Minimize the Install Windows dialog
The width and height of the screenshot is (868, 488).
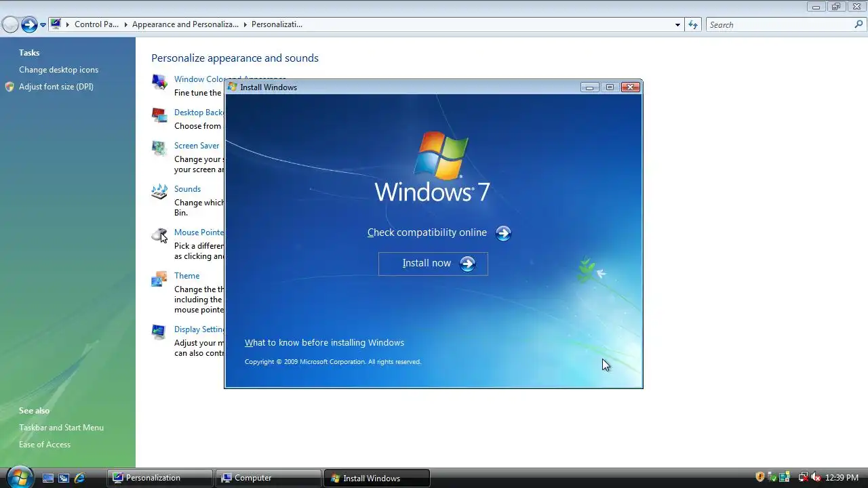tap(590, 87)
